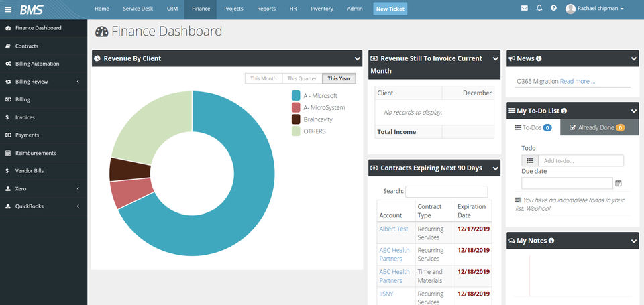Open the mail envelope icon

525,8
